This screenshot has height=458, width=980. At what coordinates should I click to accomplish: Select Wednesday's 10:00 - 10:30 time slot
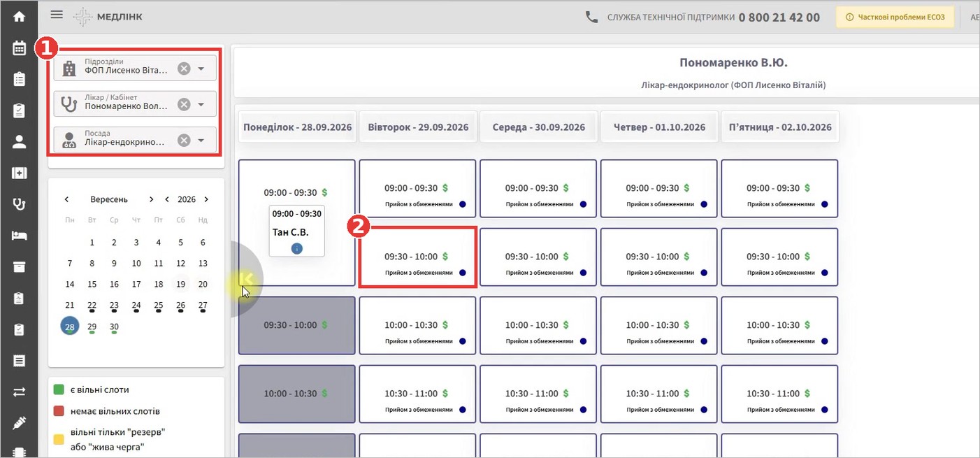pos(538,325)
